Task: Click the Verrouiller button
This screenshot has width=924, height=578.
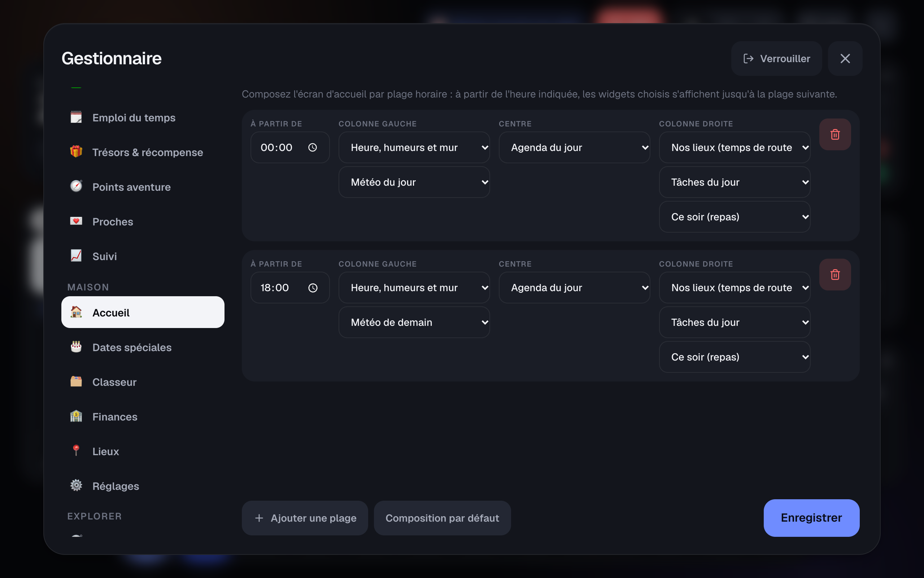Action: (x=776, y=59)
